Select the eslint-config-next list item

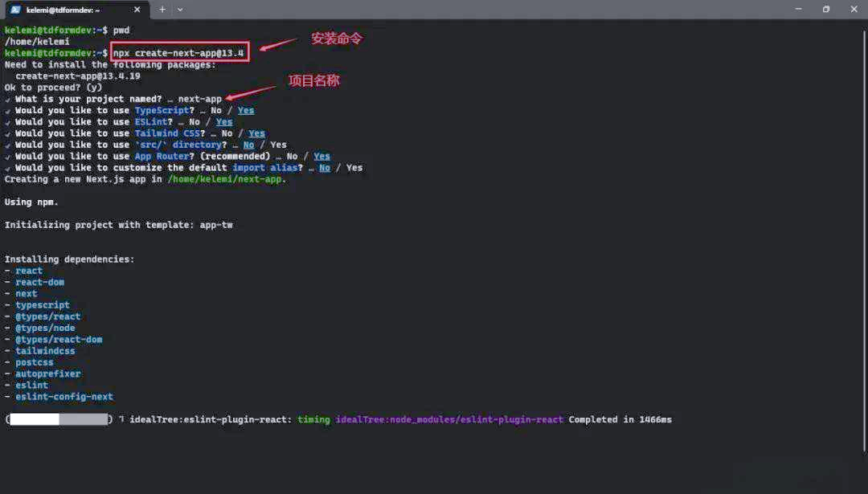[64, 396]
